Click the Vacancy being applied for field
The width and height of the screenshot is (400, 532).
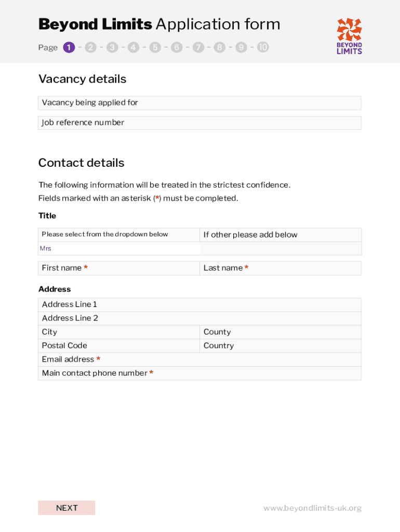click(199, 103)
